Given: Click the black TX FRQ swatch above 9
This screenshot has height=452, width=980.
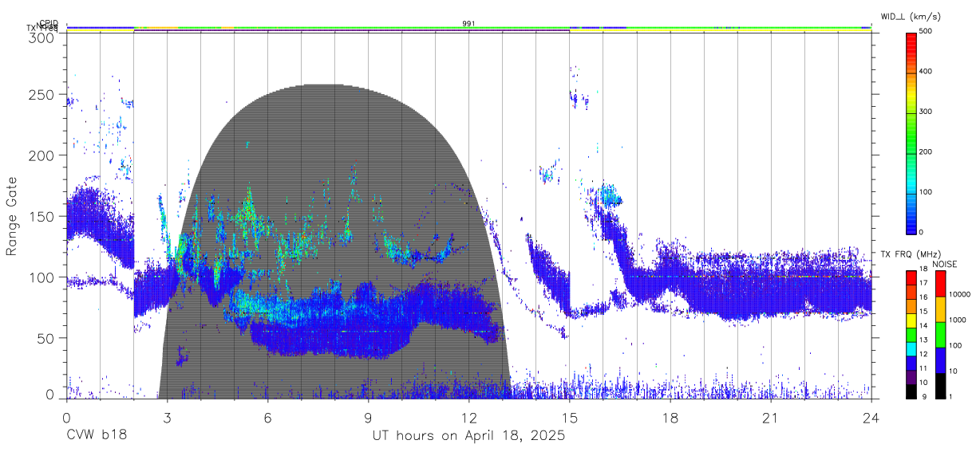Looking at the screenshot, I should [x=911, y=391].
